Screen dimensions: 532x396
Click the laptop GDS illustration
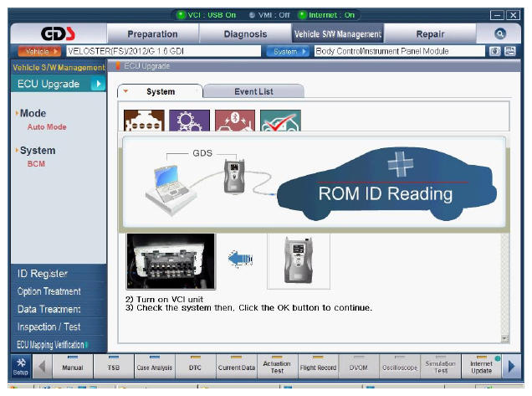(170, 189)
